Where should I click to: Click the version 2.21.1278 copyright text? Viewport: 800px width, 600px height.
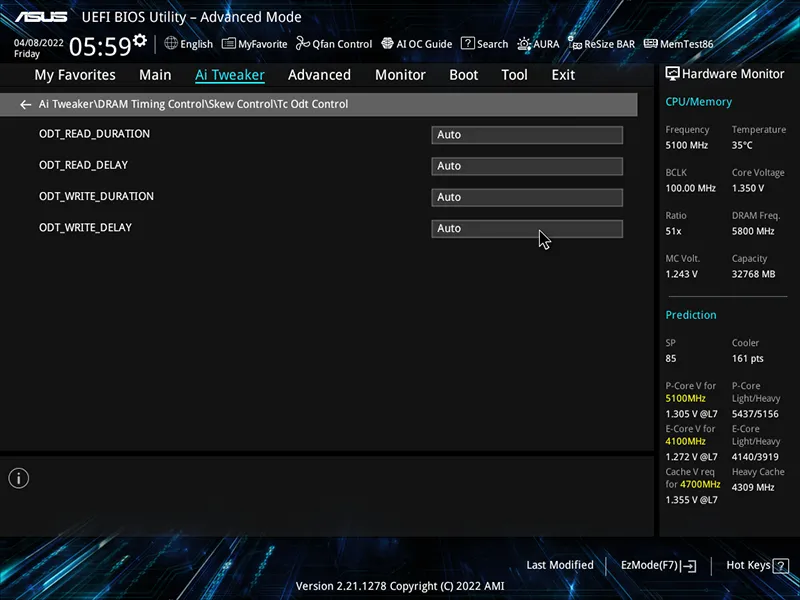click(400, 586)
